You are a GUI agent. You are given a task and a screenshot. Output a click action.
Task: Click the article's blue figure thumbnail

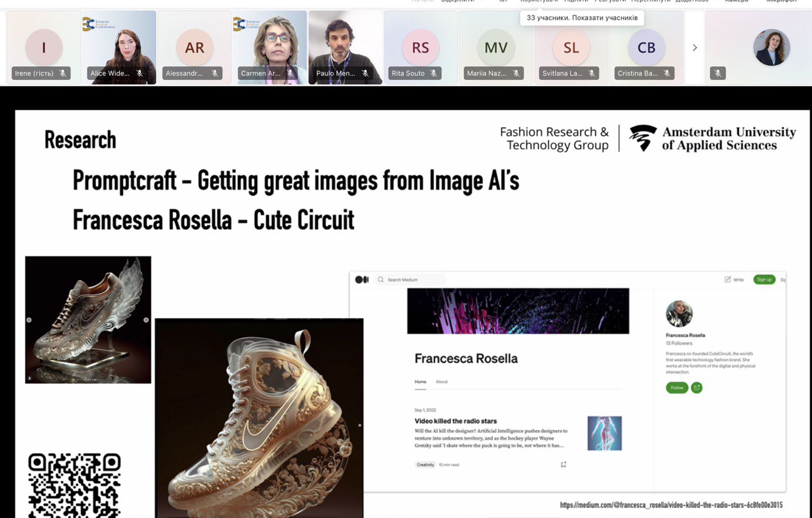pyautogui.click(x=605, y=434)
